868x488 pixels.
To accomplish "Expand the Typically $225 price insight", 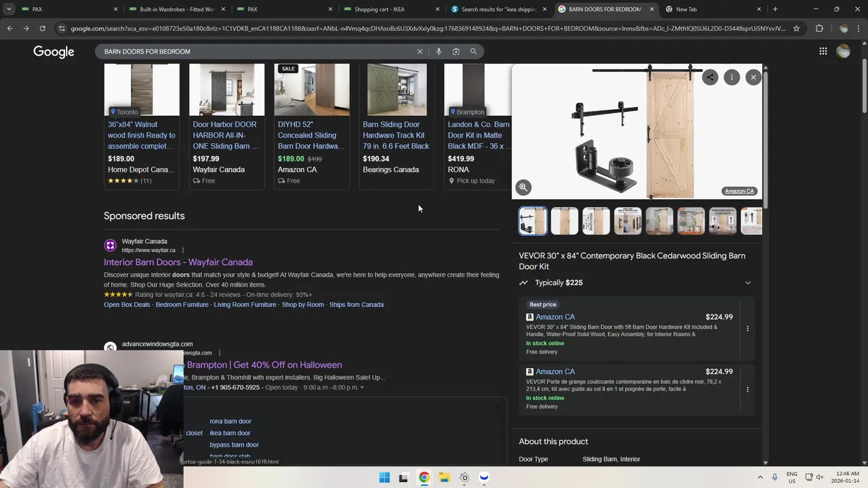I will (748, 283).
